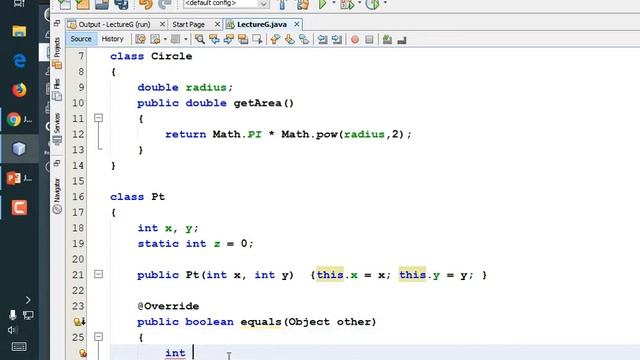Collapse Pt constructor fold at line 21
The width and height of the screenshot is (640, 360).
98,274
